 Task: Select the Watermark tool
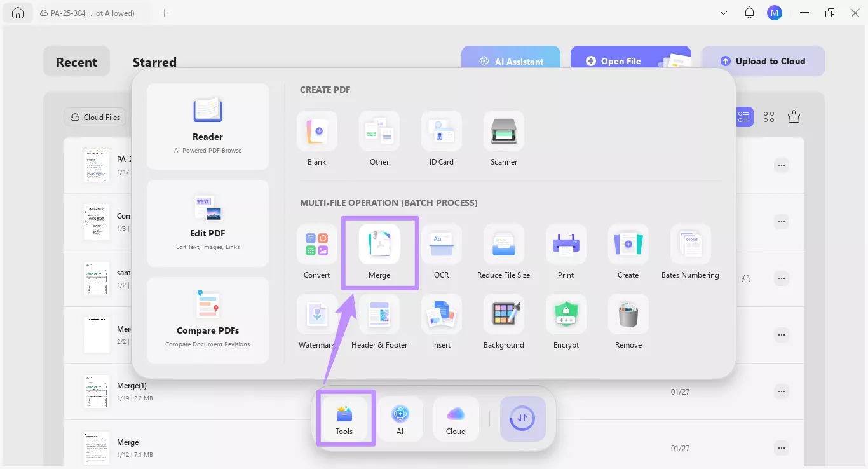click(x=316, y=321)
